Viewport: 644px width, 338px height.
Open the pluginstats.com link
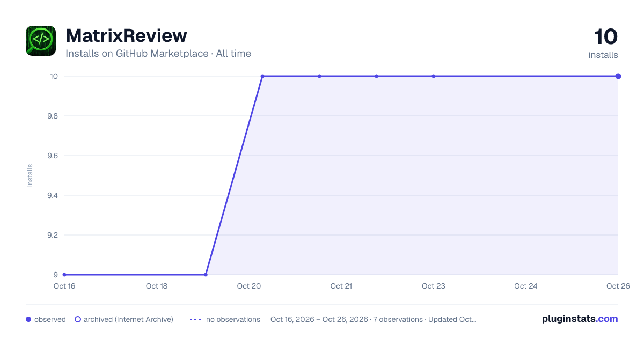point(580,319)
